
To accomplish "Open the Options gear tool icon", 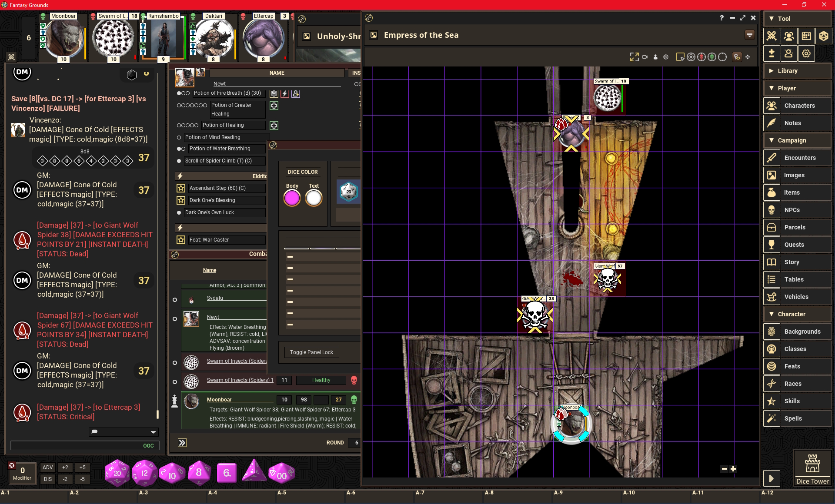I will tap(806, 53).
